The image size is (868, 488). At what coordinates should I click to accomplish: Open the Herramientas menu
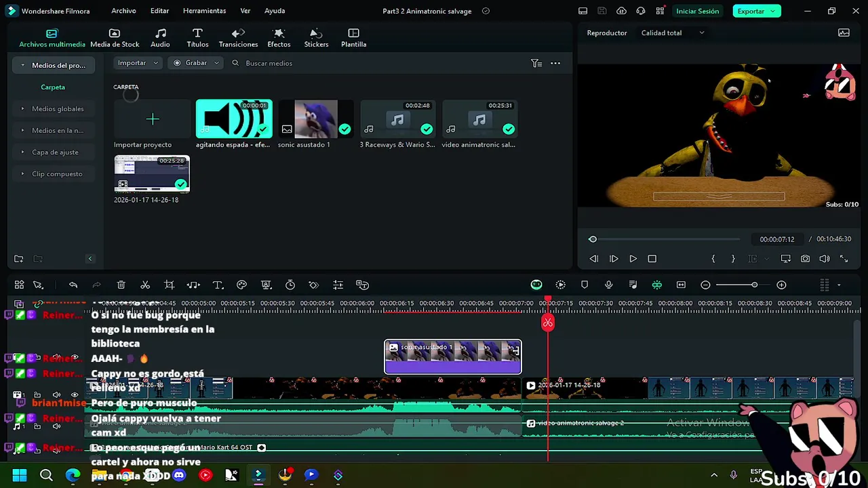204,11
